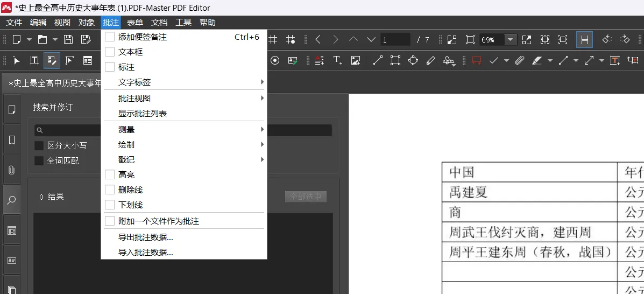This screenshot has height=294, width=644.
Task: Enable the 全词匹配 checkbox
Action: click(39, 161)
